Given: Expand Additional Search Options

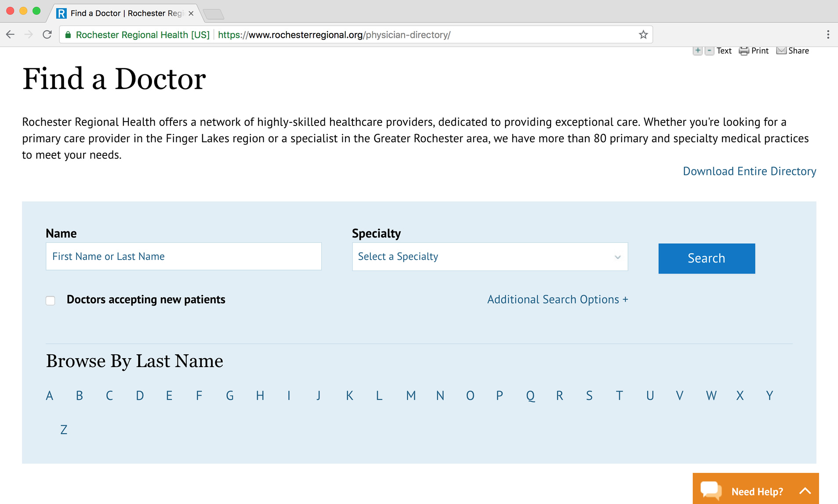Looking at the screenshot, I should coord(557,299).
